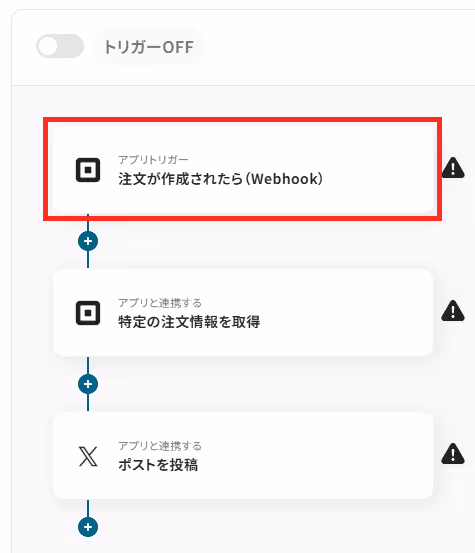Image resolution: width=475 pixels, height=553 pixels.
Task: Toggle the トリガーOFF switch
Action: (60, 46)
